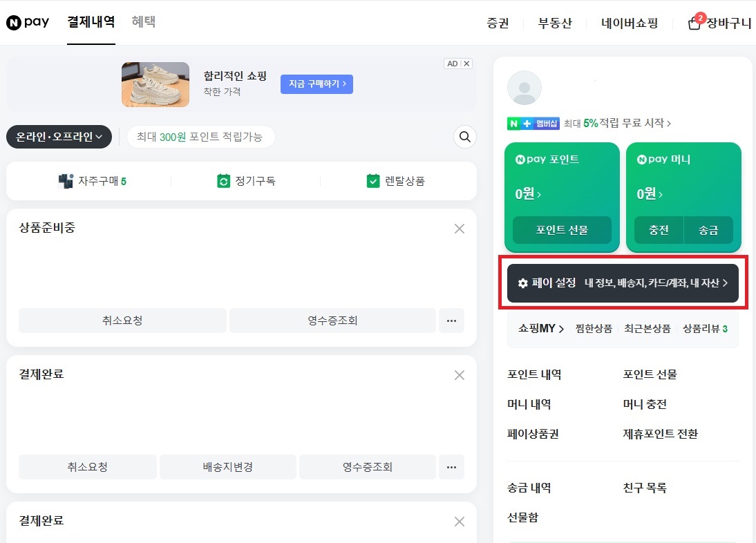The height and width of the screenshot is (543, 756).
Task: Click the search magnifier icon
Action: [465, 137]
